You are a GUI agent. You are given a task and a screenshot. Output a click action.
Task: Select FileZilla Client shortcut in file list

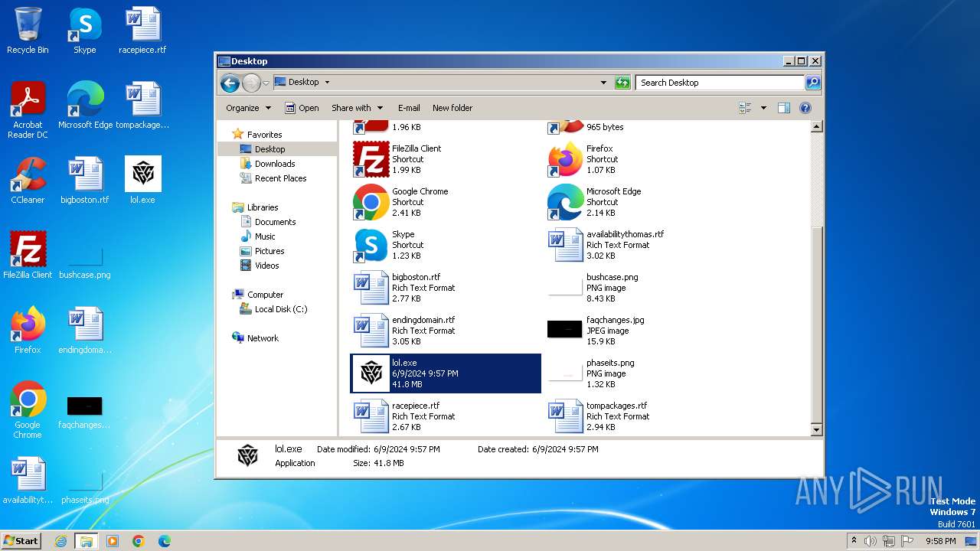pos(446,159)
